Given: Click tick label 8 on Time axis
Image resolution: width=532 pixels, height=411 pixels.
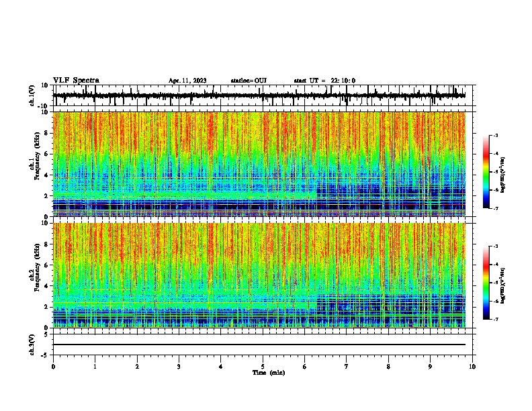Looking at the screenshot, I should tap(388, 367).
